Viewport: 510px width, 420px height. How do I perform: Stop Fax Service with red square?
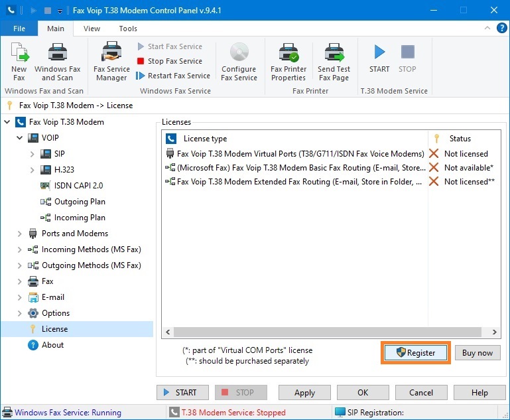click(170, 61)
